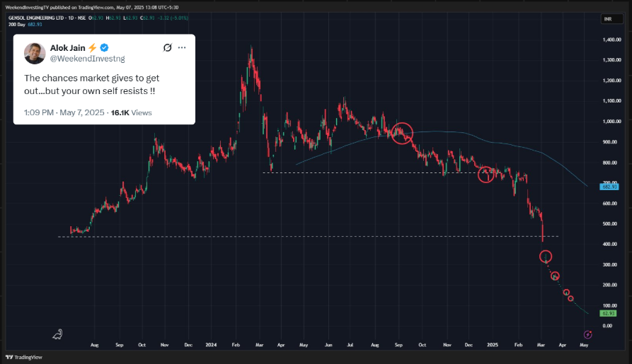This screenshot has width=632, height=364.
Task: Click the 1,200.00 price axis label
Action: coord(612,80)
